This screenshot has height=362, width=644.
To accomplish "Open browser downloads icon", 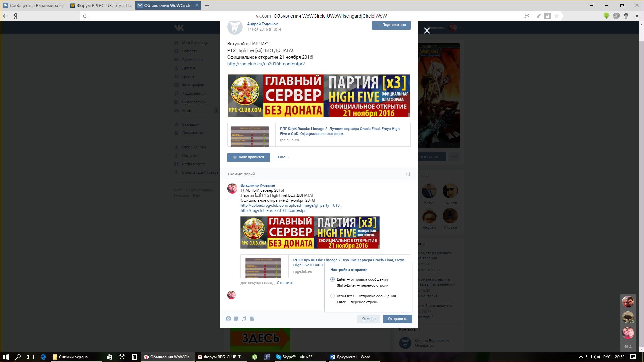I will pyautogui.click(x=637, y=16).
